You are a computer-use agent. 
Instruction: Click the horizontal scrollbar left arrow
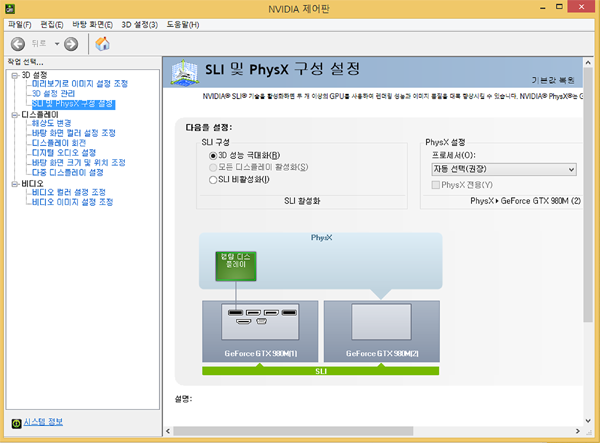[168, 431]
